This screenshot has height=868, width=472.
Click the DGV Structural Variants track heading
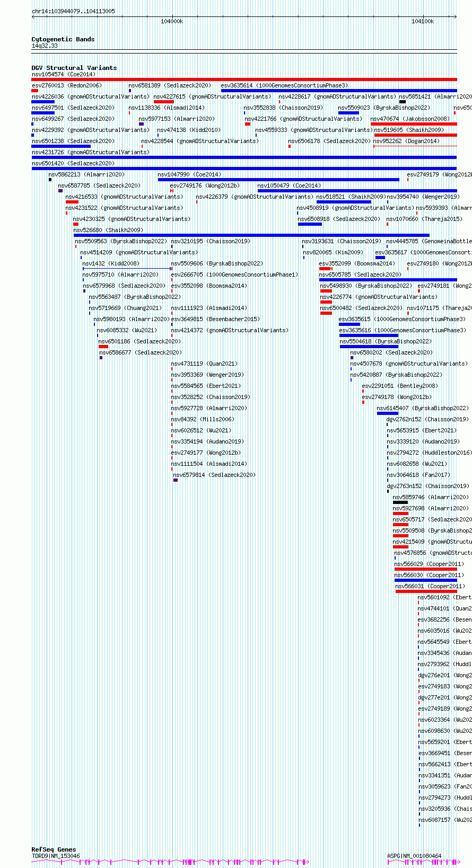[x=74, y=68]
